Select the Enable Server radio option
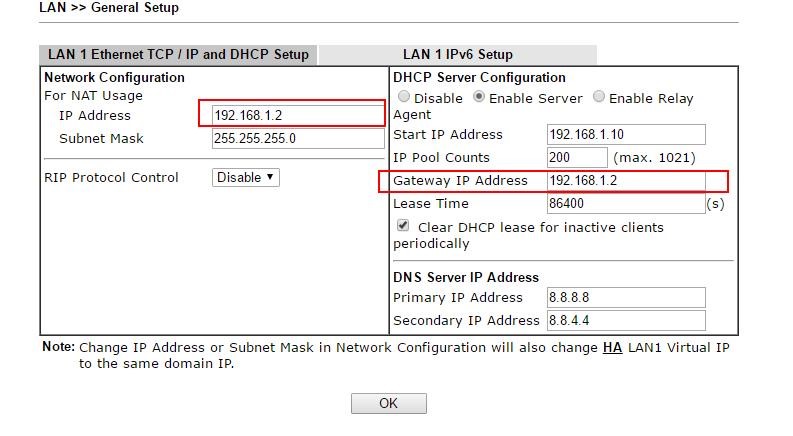The image size is (793, 436). tap(479, 97)
